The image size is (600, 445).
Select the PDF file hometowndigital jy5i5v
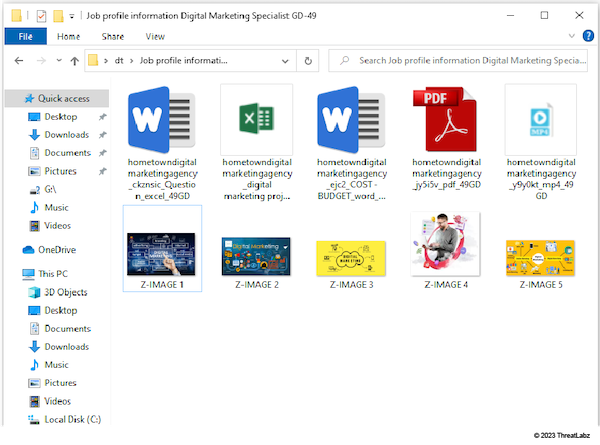[x=446, y=138]
